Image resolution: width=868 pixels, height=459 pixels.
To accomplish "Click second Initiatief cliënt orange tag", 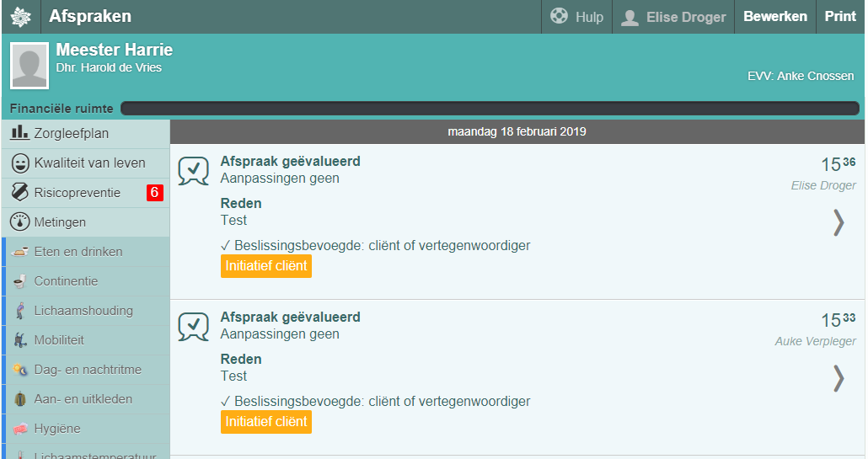I will 266,422.
